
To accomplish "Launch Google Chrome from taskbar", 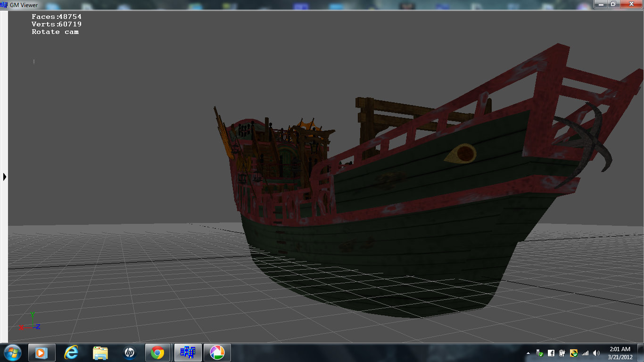I will coord(158,353).
